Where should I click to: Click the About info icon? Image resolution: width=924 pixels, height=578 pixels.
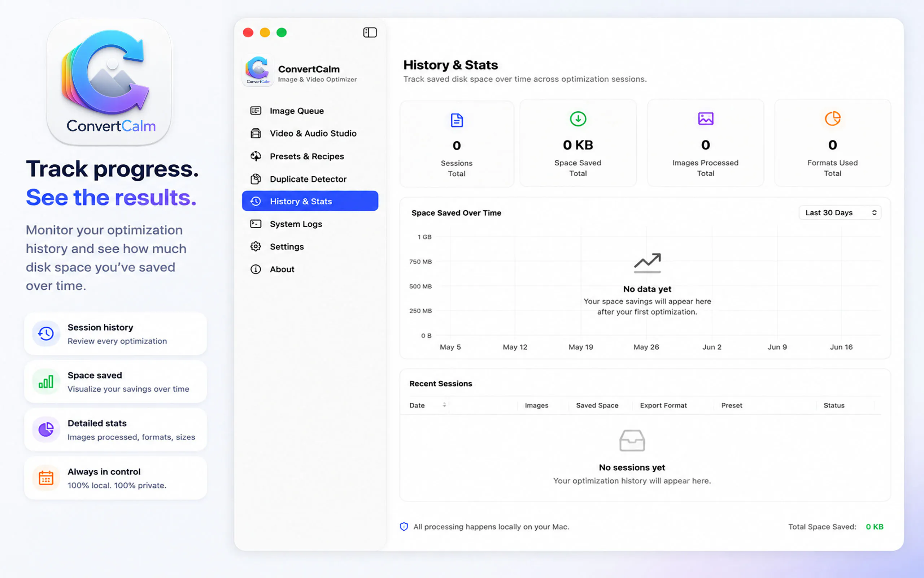tap(256, 269)
